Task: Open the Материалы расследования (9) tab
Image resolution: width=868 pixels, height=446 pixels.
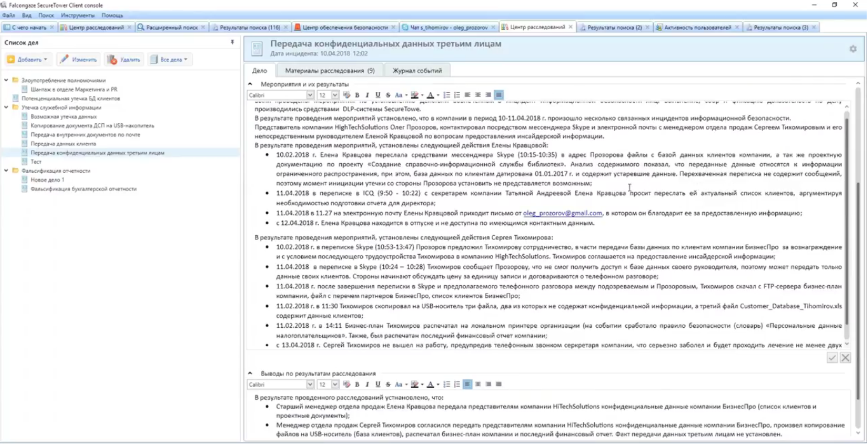Action: (330, 71)
